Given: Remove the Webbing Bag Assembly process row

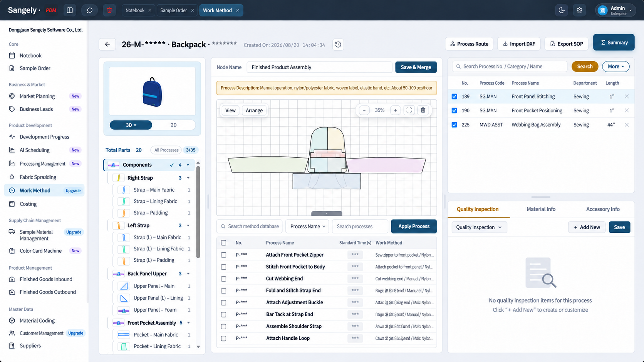Looking at the screenshot, I should pyautogui.click(x=627, y=125).
